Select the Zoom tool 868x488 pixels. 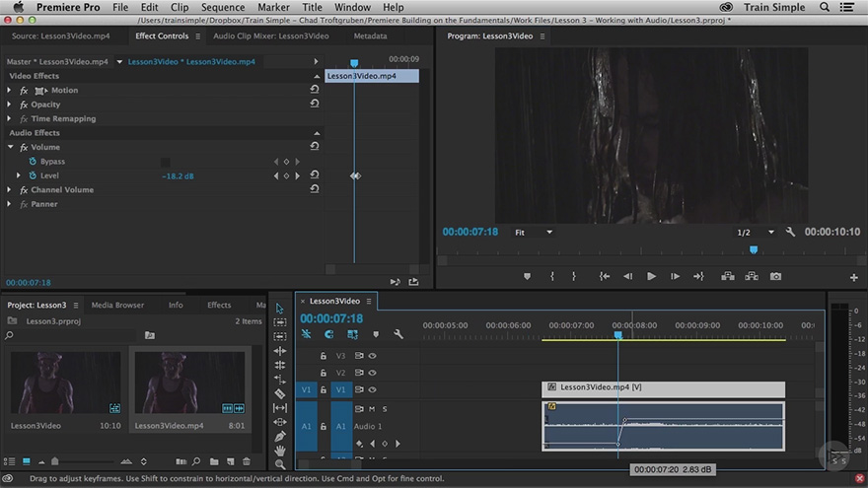click(x=279, y=464)
